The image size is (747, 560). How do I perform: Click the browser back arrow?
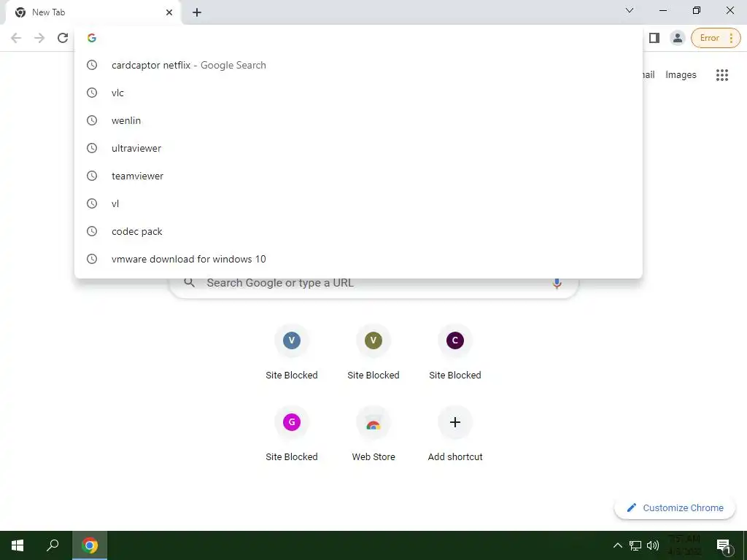[x=16, y=38]
